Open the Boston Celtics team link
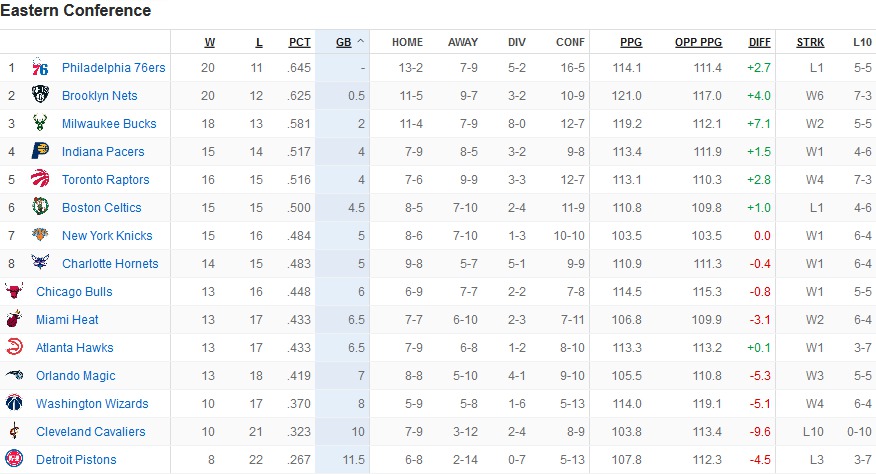This screenshot has height=474, width=876. pyautogui.click(x=102, y=207)
